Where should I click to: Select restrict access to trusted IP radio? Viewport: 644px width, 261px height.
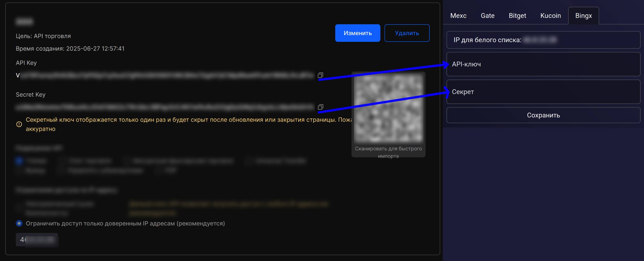click(19, 223)
